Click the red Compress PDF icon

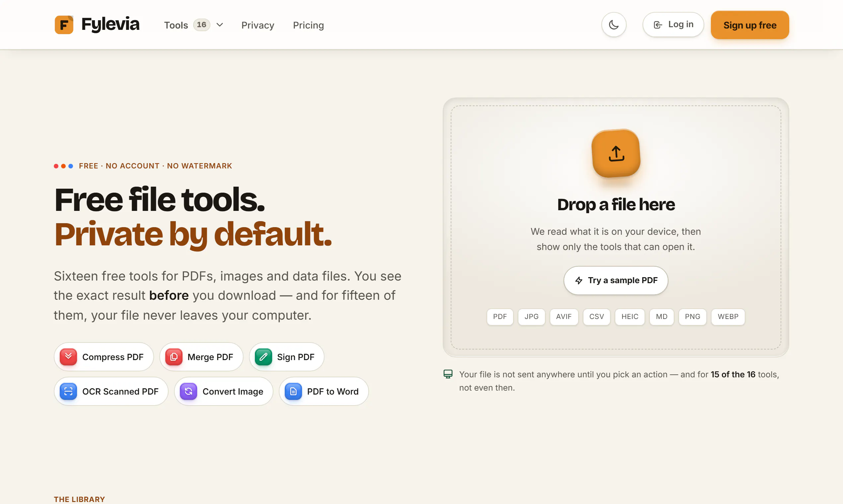tap(68, 357)
